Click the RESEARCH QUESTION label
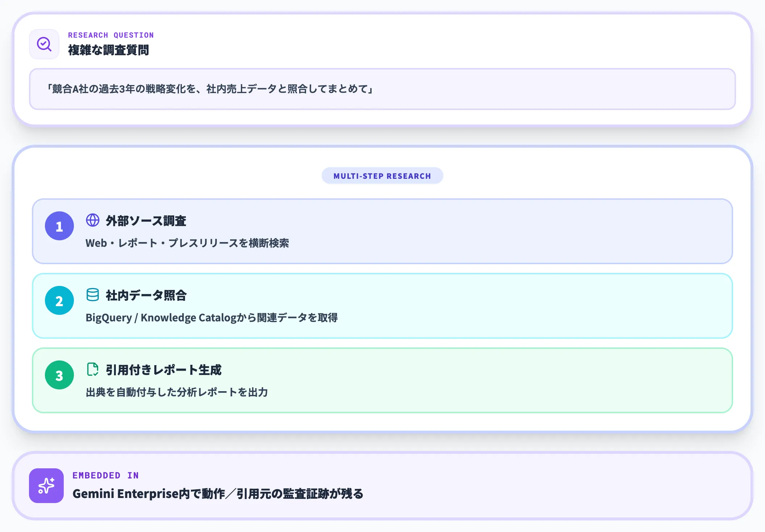The image size is (765, 532). (x=110, y=35)
